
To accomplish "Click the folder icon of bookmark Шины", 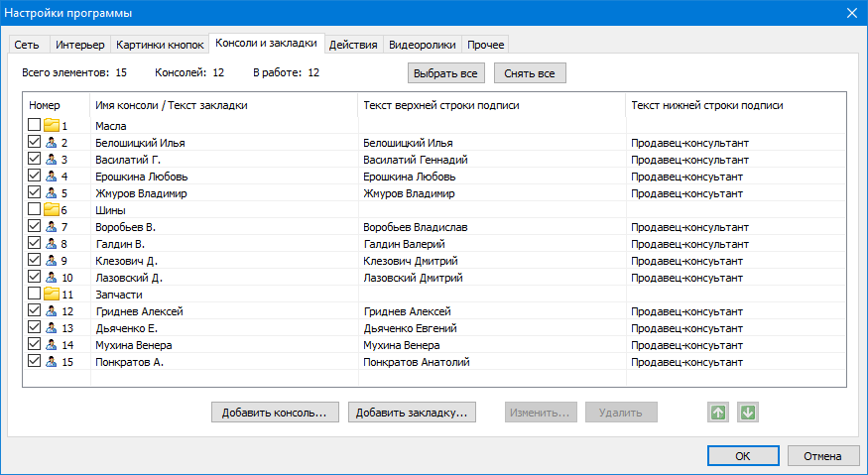I will pyautogui.click(x=52, y=210).
